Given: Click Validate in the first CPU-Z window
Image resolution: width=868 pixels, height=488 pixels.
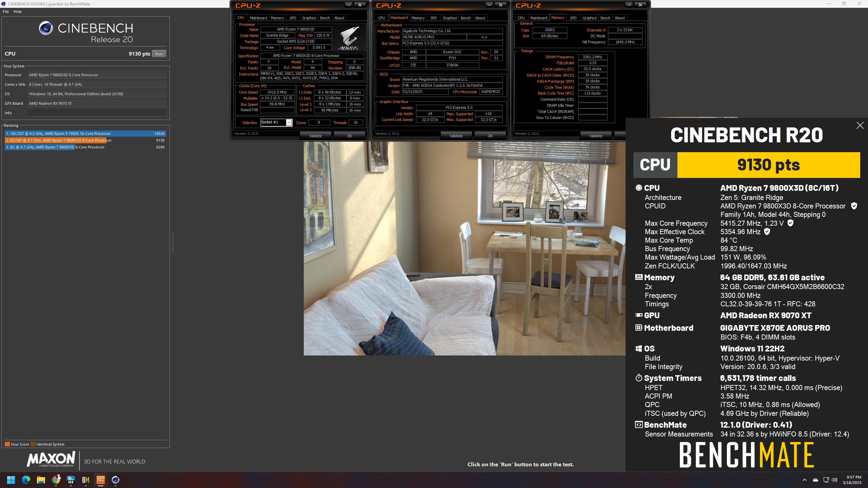Looking at the screenshot, I should click(315, 136).
